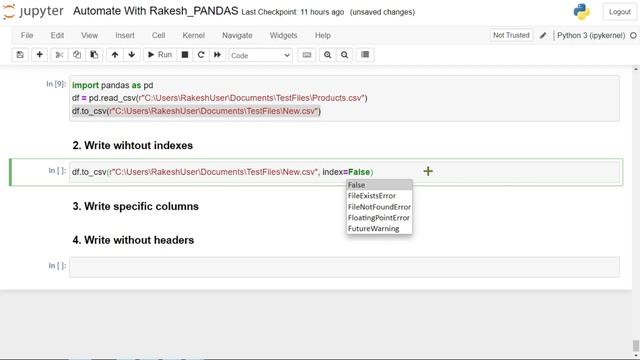The image size is (640, 360).
Task: Click the '2. Write wihtout indexes' heading
Action: 133,146
